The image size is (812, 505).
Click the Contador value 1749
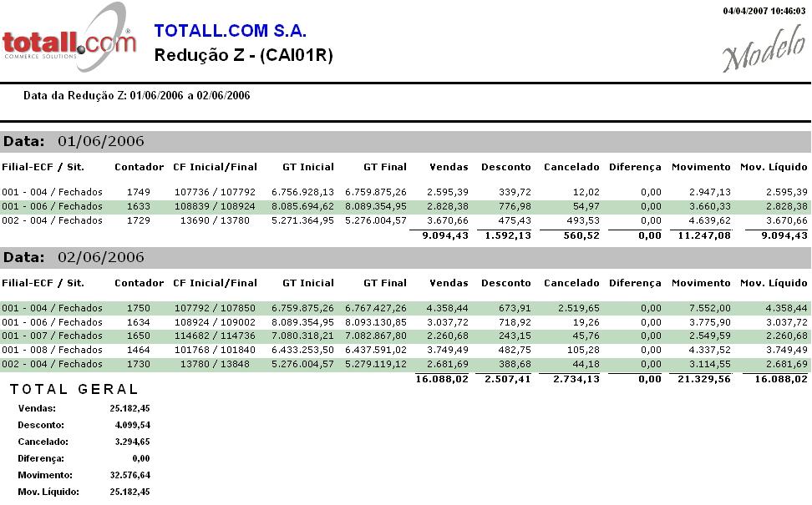pyautogui.click(x=139, y=192)
